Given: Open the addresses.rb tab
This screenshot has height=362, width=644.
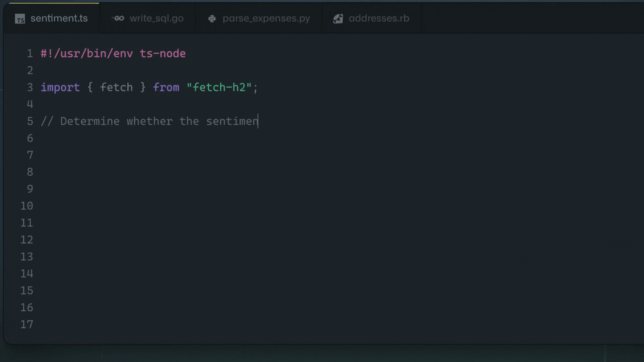Looking at the screenshot, I should (x=371, y=18).
